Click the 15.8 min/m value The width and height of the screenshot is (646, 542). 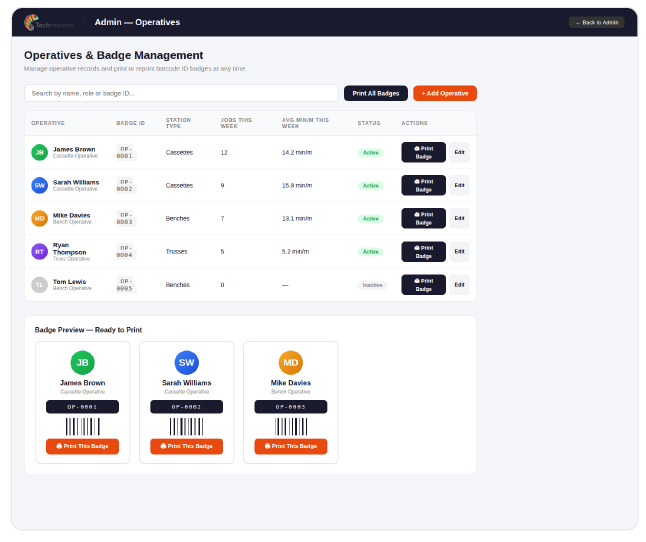297,185
